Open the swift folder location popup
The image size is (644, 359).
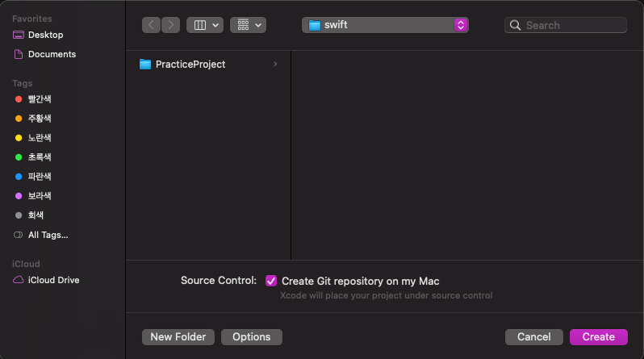[x=385, y=25]
